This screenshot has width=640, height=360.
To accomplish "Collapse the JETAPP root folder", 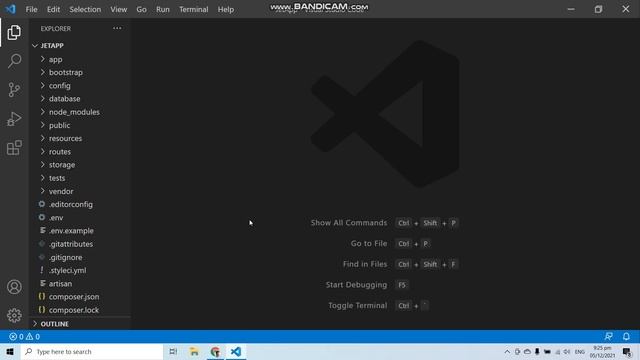I will [x=81, y=46].
